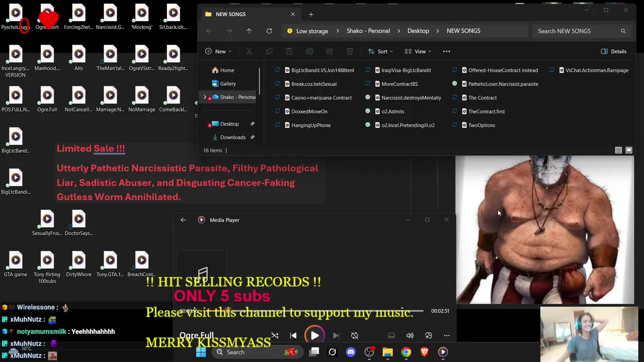Open Discord from the taskbar
The width and height of the screenshot is (644, 362).
click(351, 352)
